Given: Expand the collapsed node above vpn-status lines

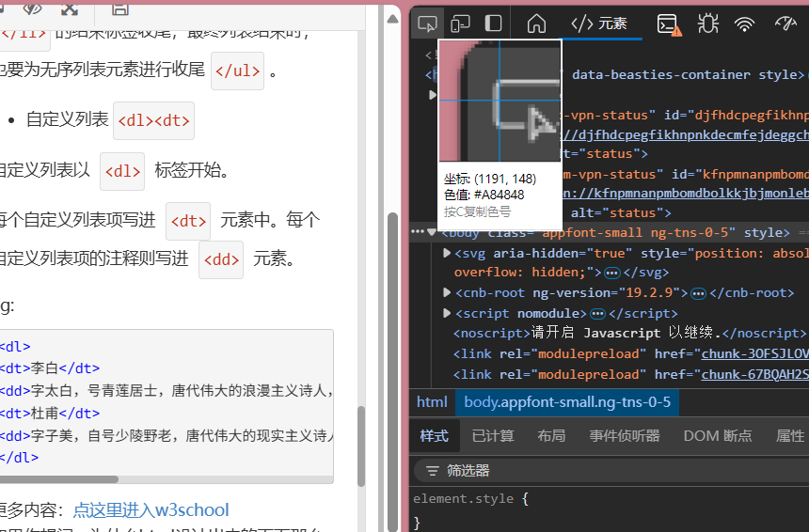Looking at the screenshot, I should click(433, 95).
